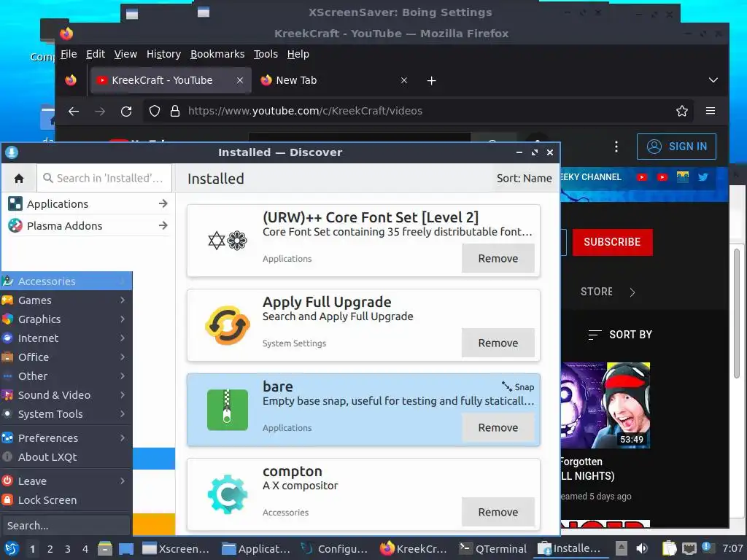
Task: Remove Apply Full Upgrade
Action: click(498, 343)
